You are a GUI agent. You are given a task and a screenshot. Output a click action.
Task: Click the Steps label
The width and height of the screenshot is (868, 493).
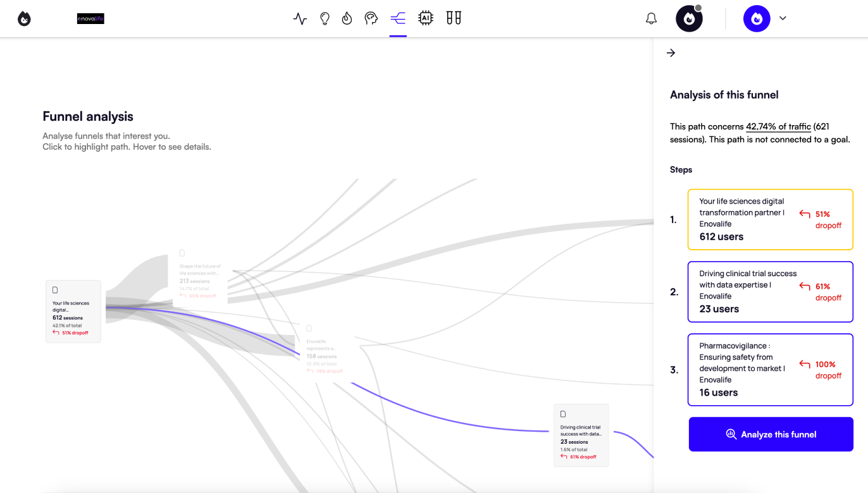pyautogui.click(x=681, y=169)
